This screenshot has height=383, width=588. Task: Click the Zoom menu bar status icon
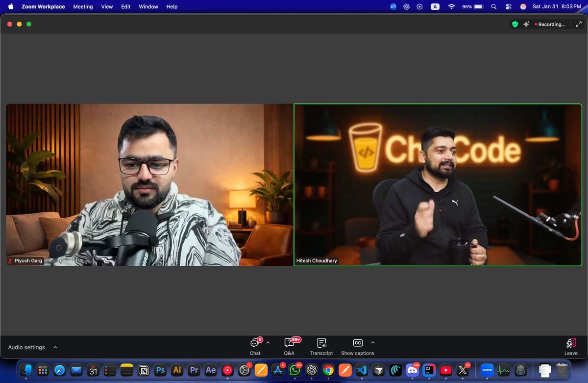pos(393,6)
